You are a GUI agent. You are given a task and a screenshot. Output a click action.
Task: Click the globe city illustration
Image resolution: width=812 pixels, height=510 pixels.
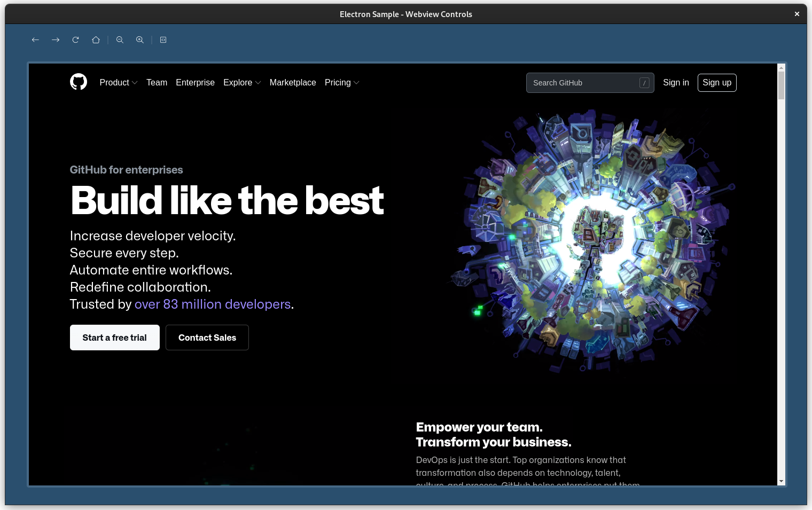[592, 240]
